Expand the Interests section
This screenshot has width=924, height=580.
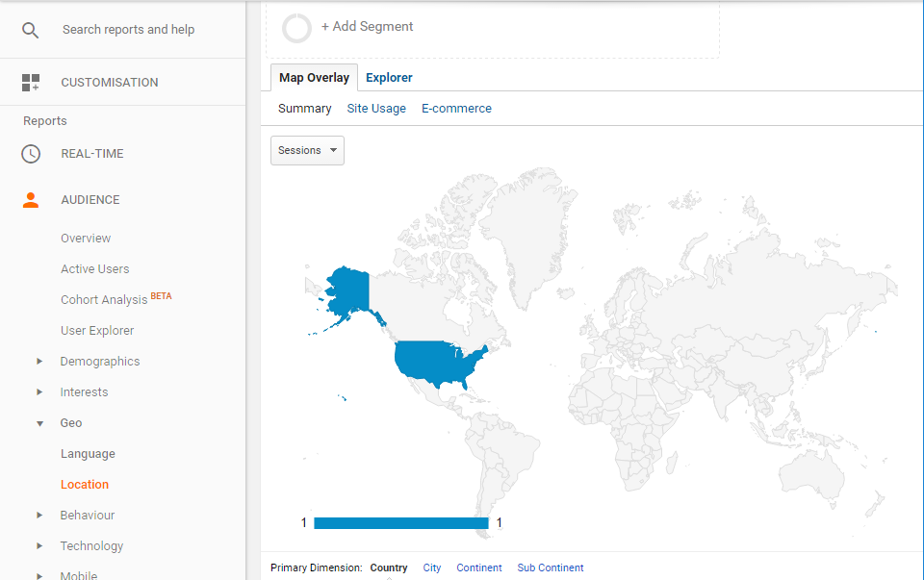[x=39, y=392]
